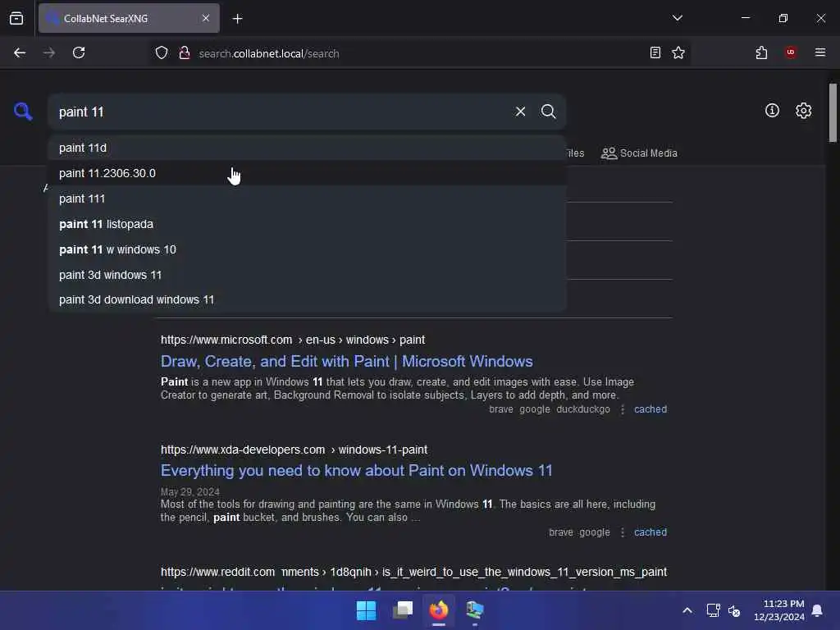Open the network status tray icon

click(713, 610)
